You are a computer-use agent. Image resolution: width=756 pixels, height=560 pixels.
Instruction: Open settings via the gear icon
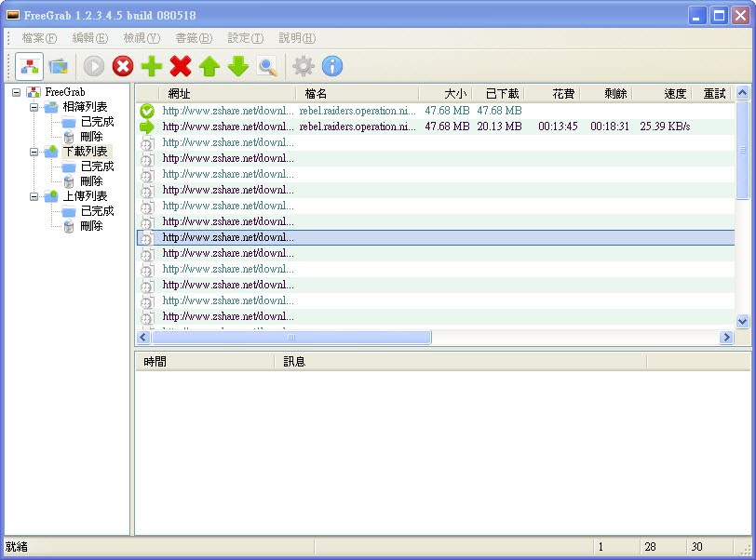pos(303,66)
